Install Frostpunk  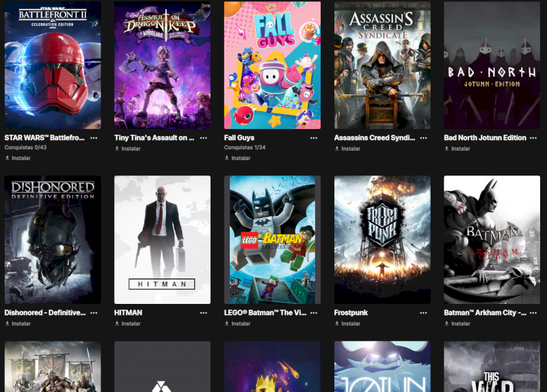pyautogui.click(x=347, y=323)
